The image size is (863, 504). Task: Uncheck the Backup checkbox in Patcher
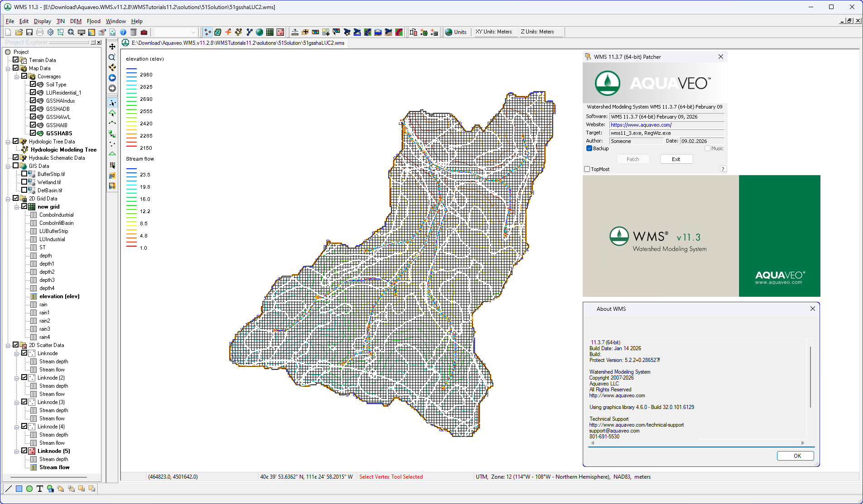(589, 148)
